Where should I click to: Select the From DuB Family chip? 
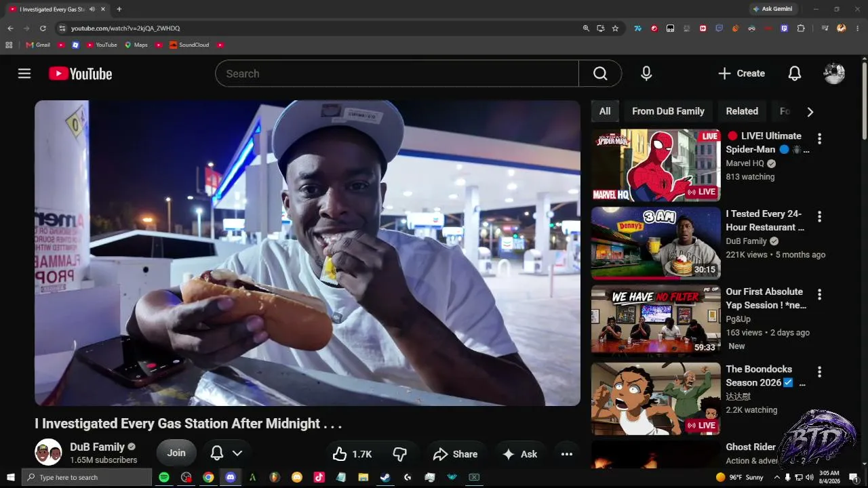coord(668,111)
